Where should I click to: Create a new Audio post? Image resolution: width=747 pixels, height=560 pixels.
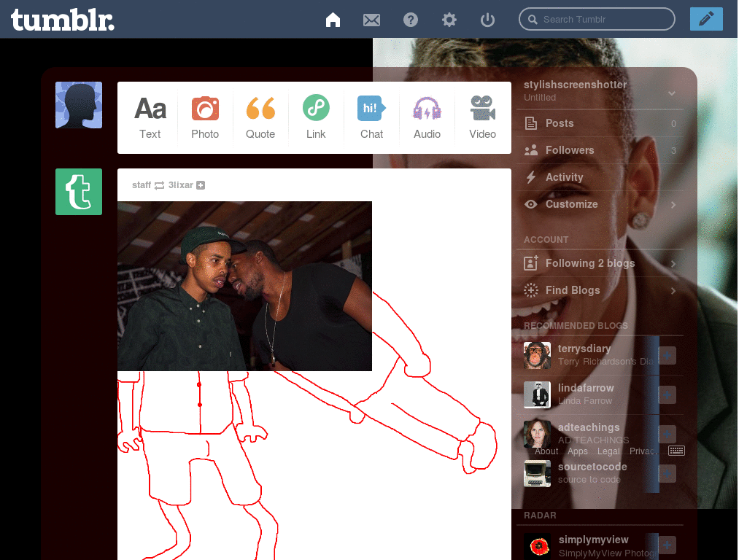pyautogui.click(x=427, y=117)
